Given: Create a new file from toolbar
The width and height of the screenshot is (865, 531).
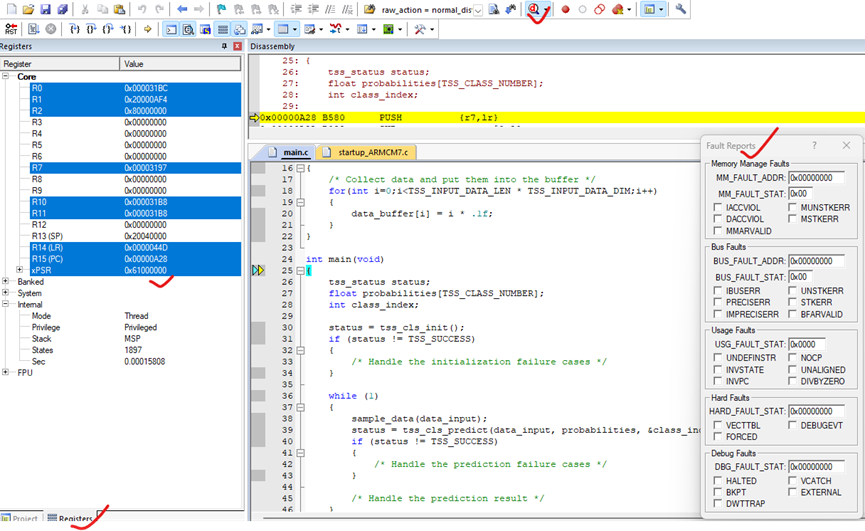Looking at the screenshot, I should click(x=11, y=9).
